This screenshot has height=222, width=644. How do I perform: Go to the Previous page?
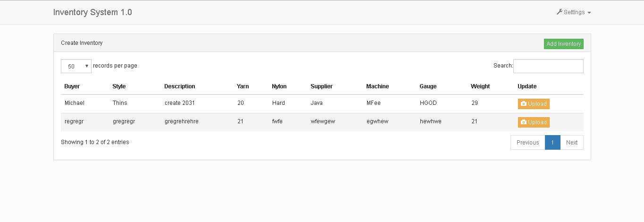tap(527, 143)
